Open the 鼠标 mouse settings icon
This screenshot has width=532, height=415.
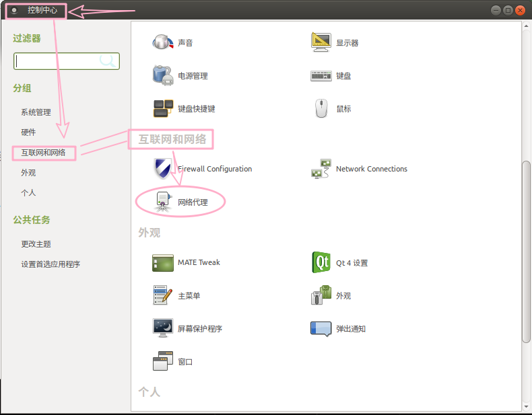321,108
